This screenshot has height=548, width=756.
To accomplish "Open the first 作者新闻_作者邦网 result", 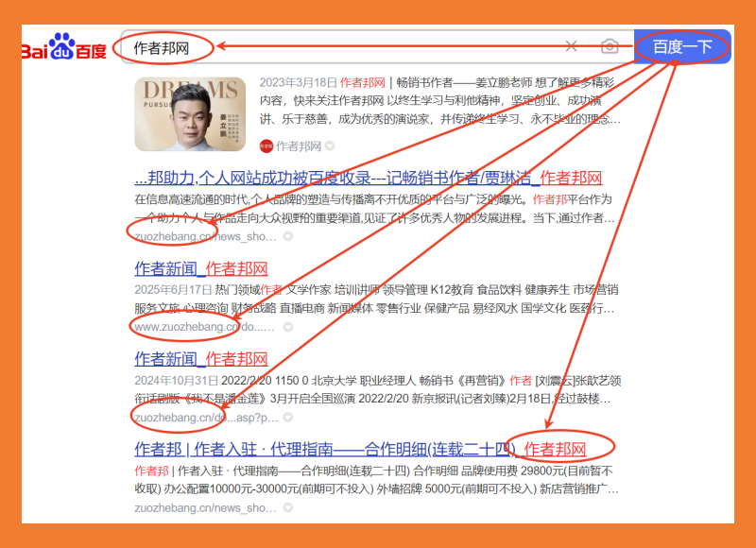I will coord(200,268).
